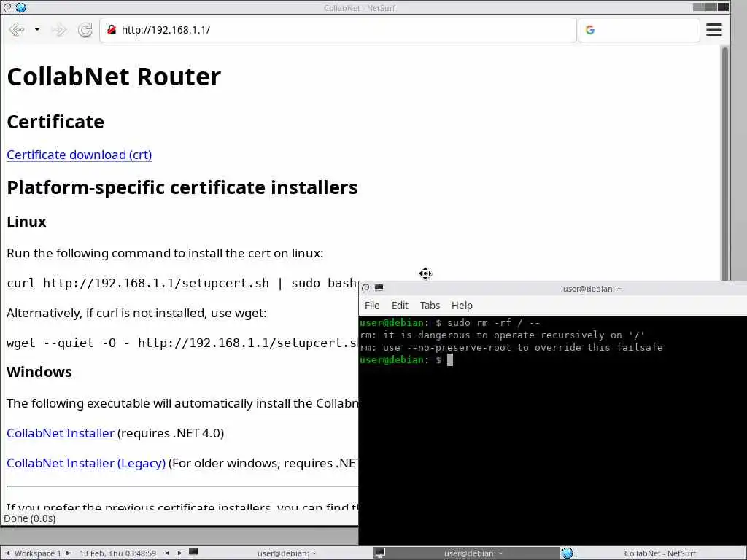Click the NetSurf vertical scrollbar

725,164
